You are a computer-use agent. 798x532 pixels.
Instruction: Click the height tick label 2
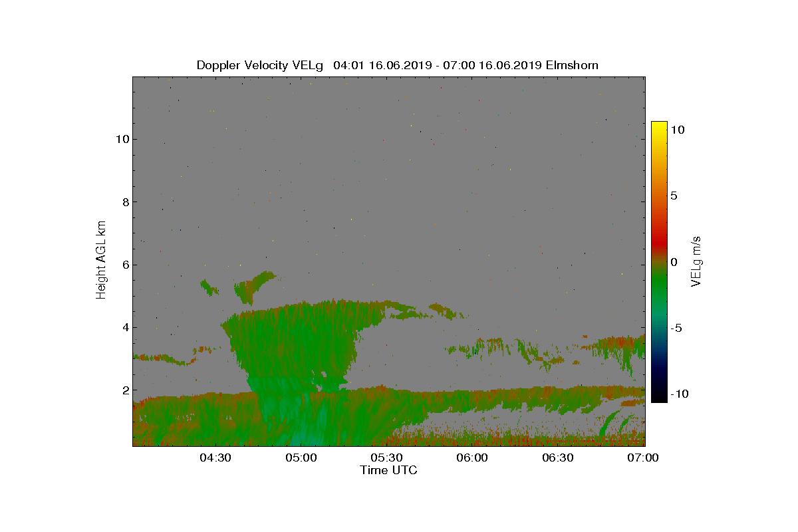coord(124,390)
